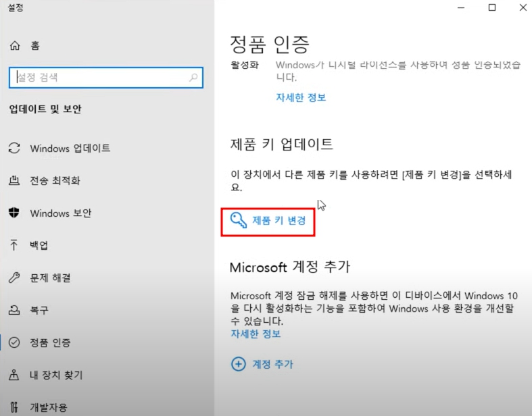
Task: Click the 업데이트 및 보안 section heading
Action: [x=45, y=109]
